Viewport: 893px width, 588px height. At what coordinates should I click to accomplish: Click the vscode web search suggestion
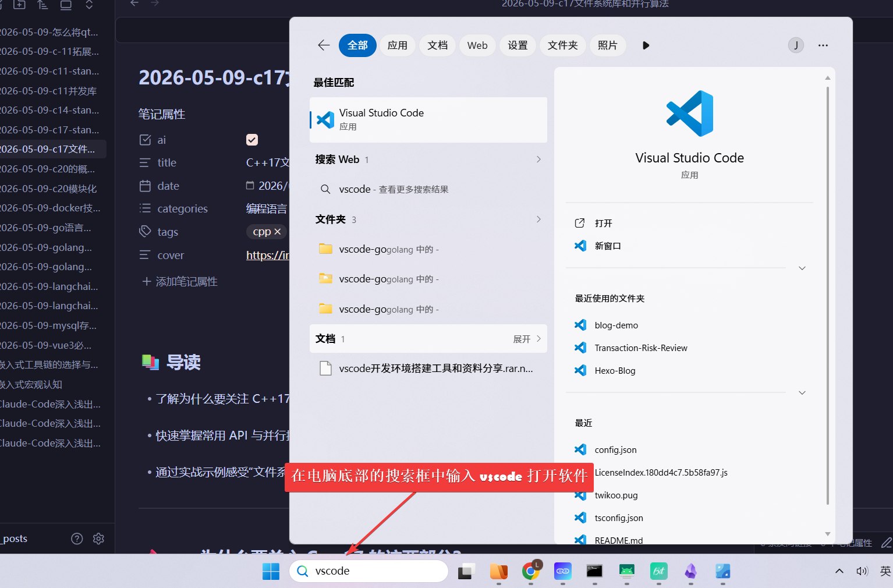point(428,189)
